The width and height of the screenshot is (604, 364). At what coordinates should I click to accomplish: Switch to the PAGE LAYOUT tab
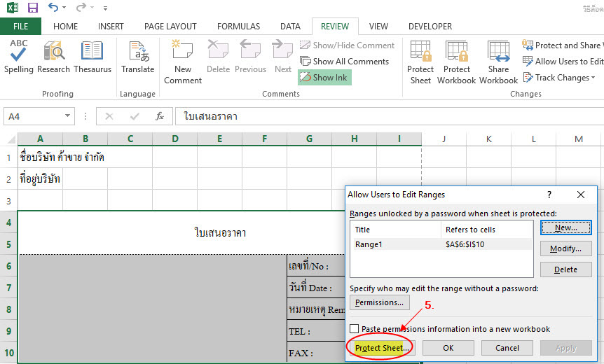pos(170,26)
